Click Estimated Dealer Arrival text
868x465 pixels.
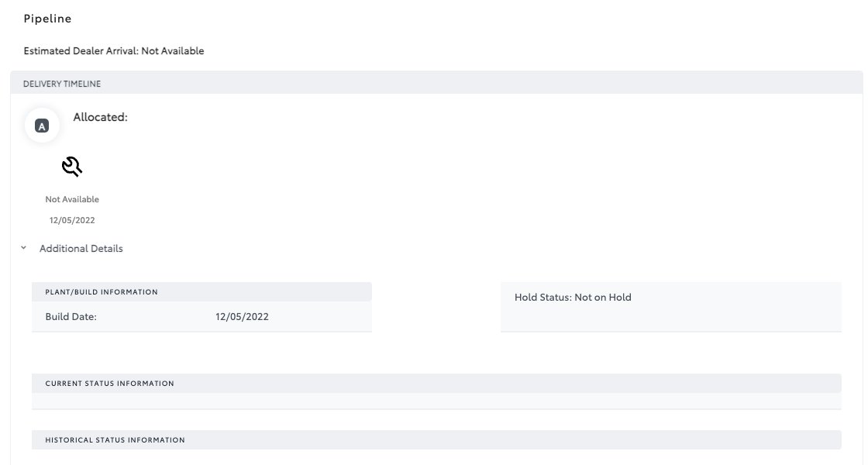pos(114,51)
